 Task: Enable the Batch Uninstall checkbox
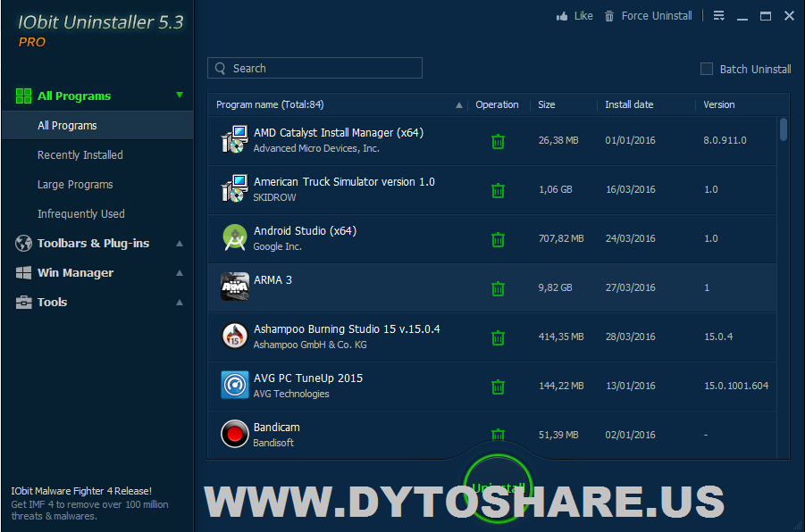pyautogui.click(x=707, y=69)
